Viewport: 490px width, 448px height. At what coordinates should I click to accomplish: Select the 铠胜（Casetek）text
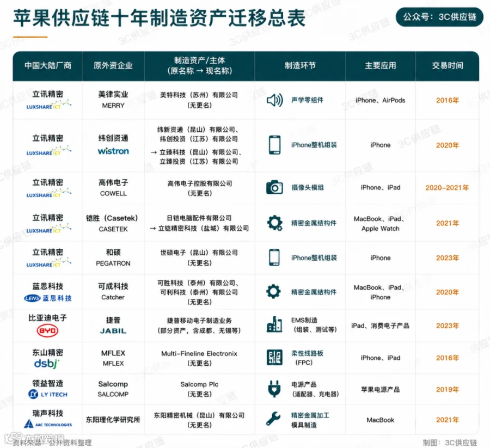(x=112, y=218)
